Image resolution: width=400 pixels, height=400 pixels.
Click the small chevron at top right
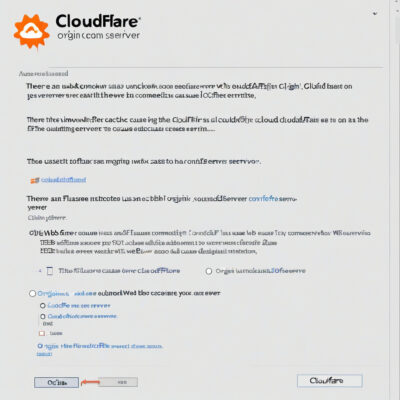coord(375,14)
